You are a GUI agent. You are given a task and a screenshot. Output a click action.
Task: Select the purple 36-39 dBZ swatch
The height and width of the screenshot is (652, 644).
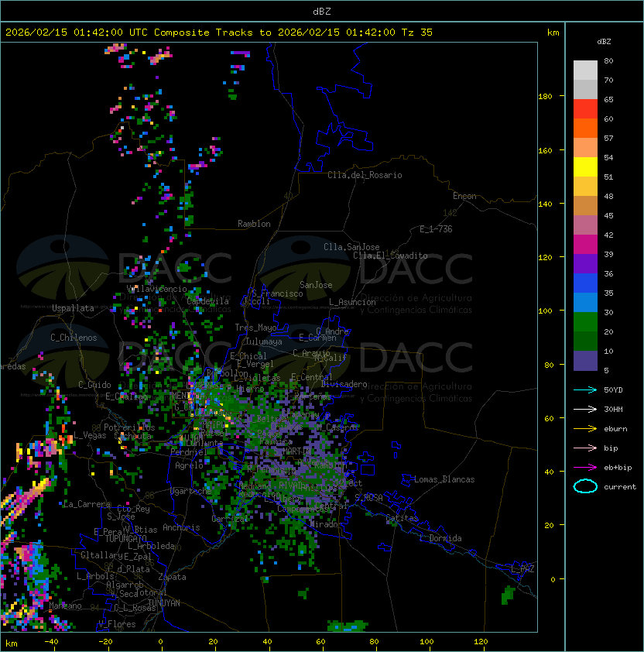[585, 263]
